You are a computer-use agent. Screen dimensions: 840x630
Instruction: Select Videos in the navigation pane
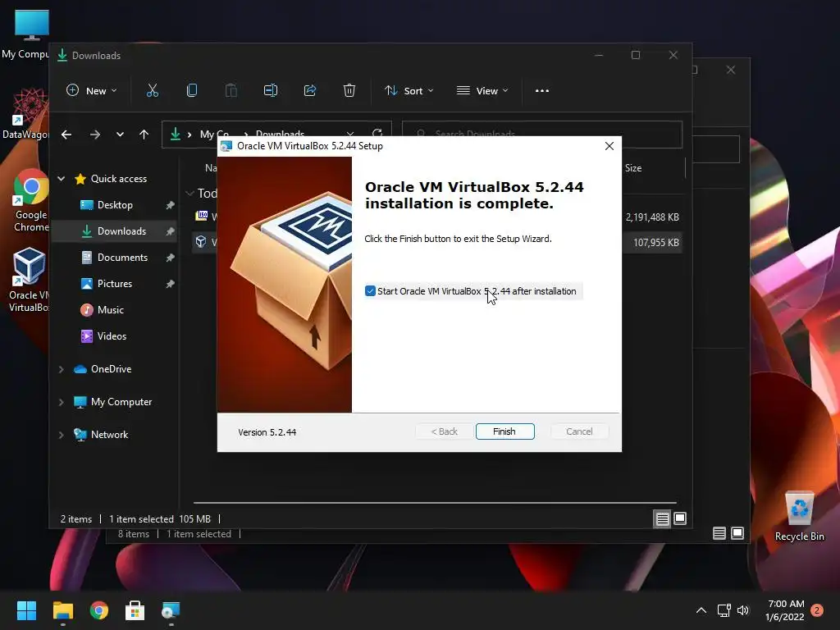[x=112, y=336]
